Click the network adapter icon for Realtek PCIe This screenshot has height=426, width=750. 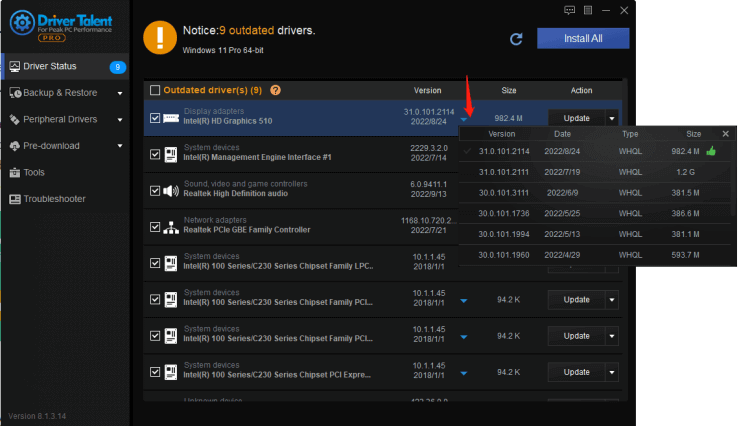click(x=170, y=227)
